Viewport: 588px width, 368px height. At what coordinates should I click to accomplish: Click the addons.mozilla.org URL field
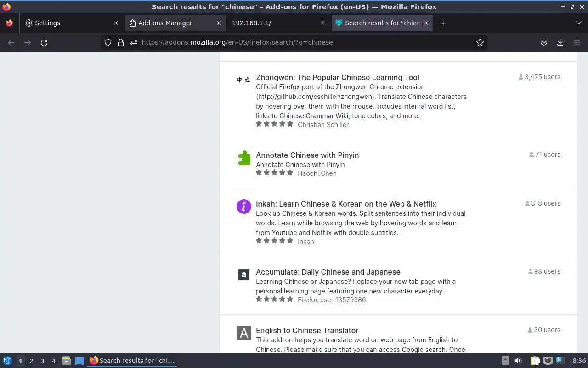click(x=294, y=42)
